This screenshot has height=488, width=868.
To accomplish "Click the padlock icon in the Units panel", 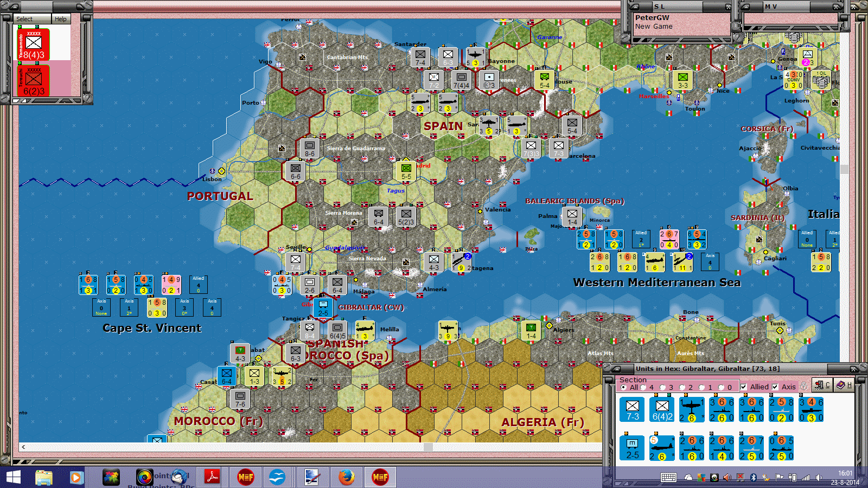I will 803,386.
